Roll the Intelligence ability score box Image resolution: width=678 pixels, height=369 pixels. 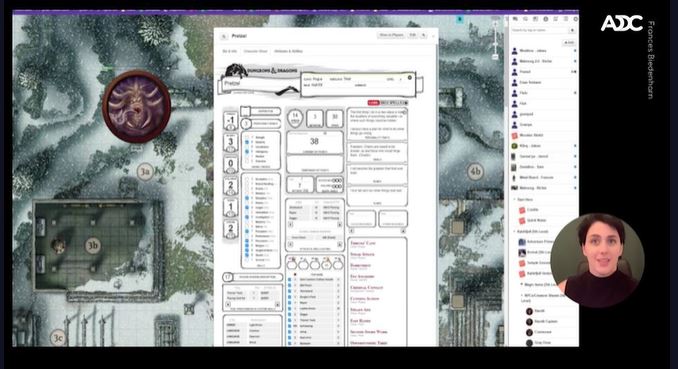(x=230, y=186)
